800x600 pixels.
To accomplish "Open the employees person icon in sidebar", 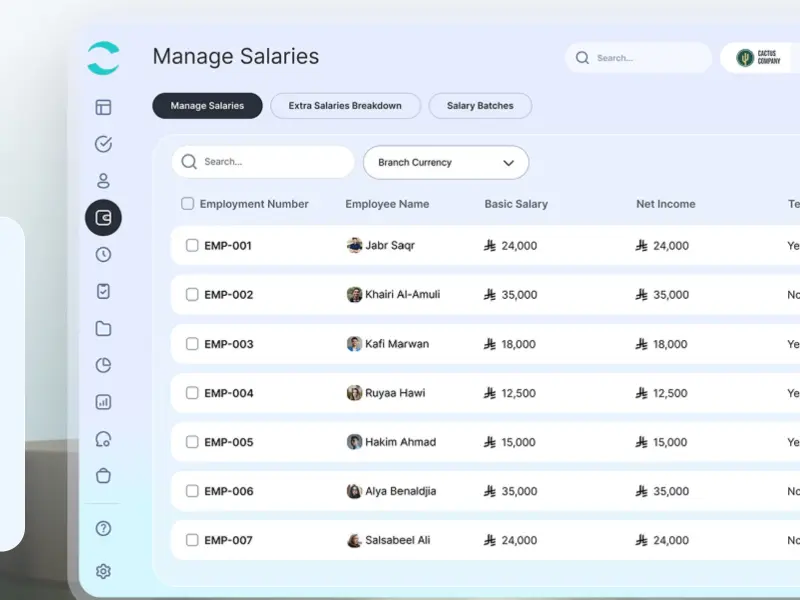I will pos(103,181).
